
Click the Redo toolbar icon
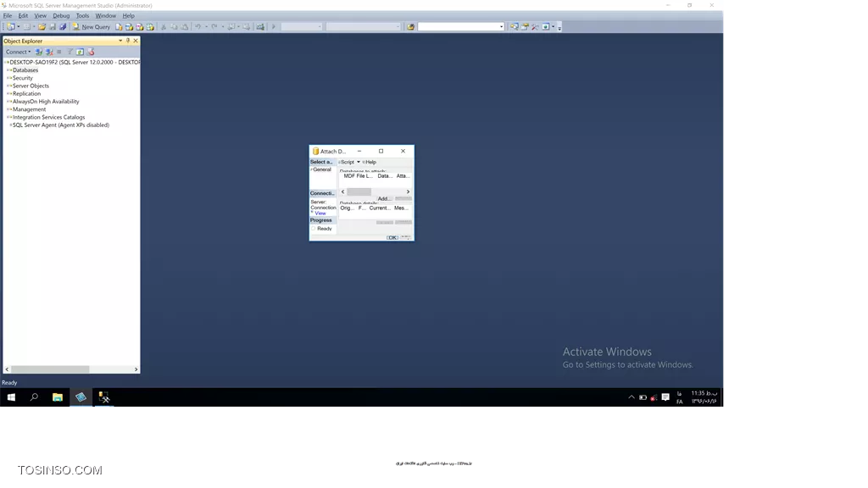214,26
